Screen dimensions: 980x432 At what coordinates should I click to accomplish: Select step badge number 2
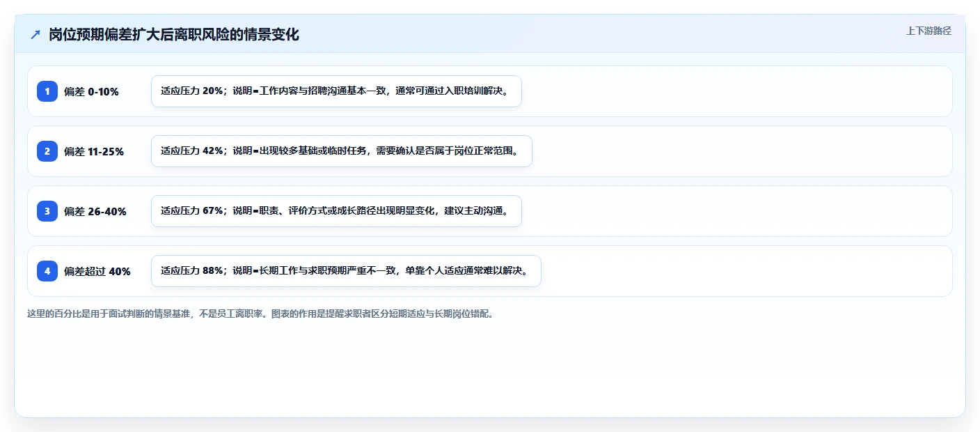pyautogui.click(x=47, y=151)
